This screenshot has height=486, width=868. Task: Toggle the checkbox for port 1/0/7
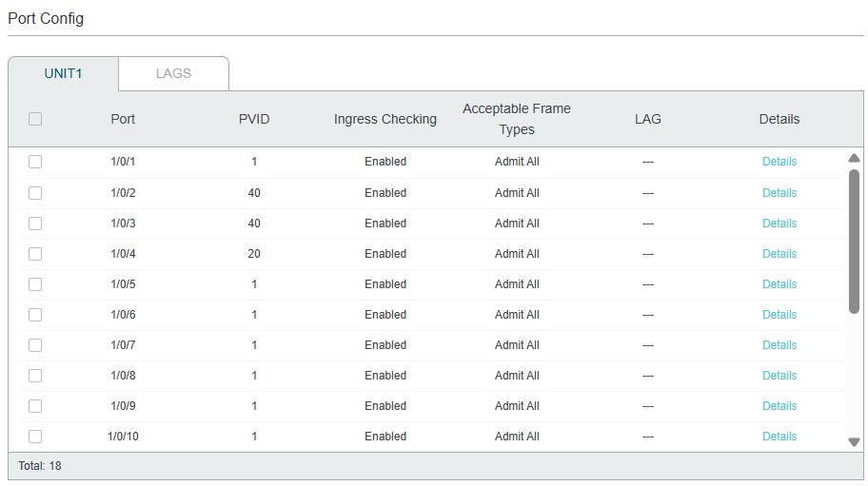[x=35, y=345]
